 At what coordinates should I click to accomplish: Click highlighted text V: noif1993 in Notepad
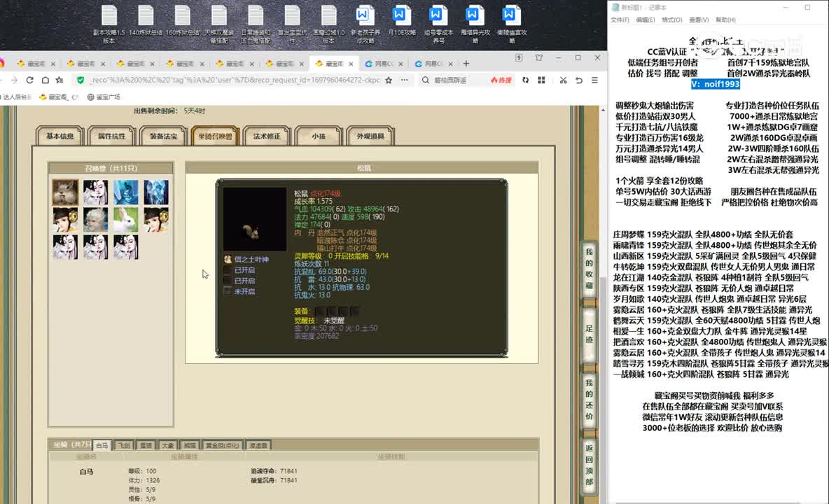pyautogui.click(x=716, y=84)
